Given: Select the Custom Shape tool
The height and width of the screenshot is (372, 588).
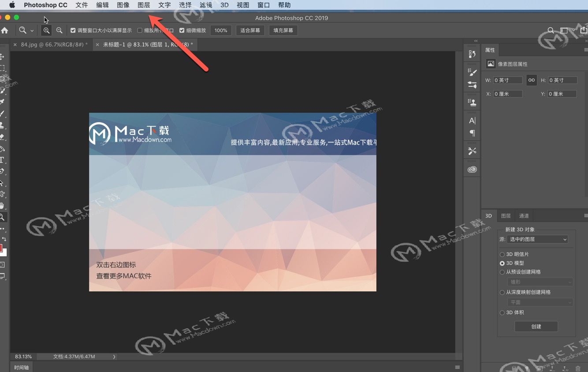Looking at the screenshot, I should point(2,194).
